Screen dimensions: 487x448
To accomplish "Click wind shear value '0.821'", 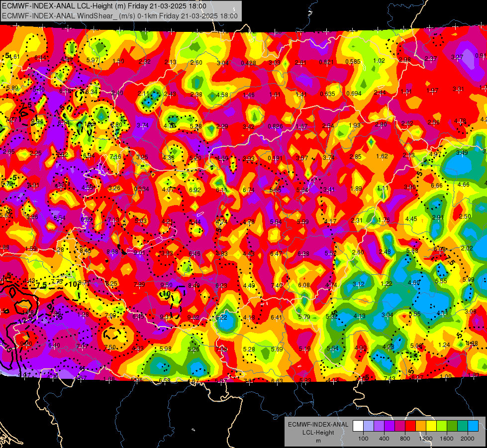I will click(326, 62).
